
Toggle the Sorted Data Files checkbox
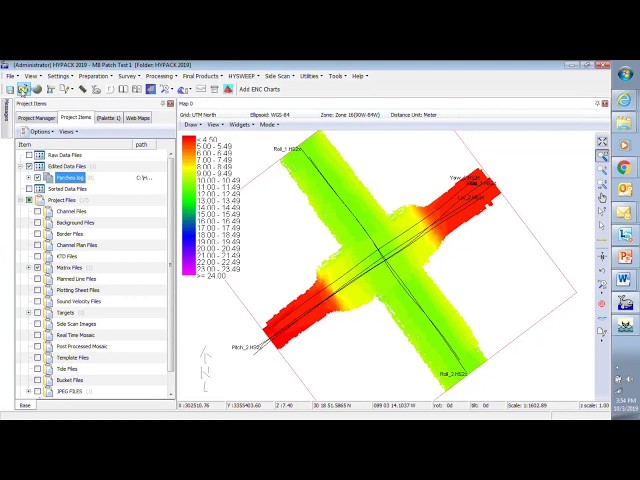[x=29, y=189]
